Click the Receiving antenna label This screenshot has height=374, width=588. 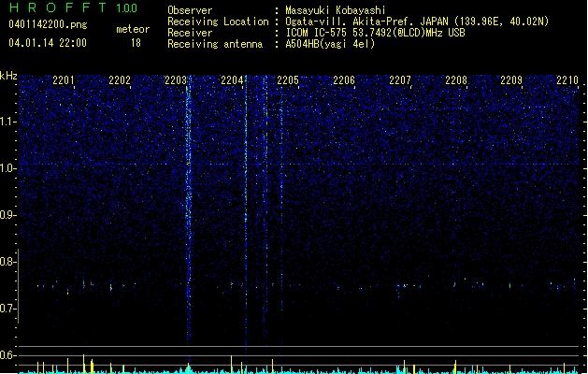tap(215, 44)
